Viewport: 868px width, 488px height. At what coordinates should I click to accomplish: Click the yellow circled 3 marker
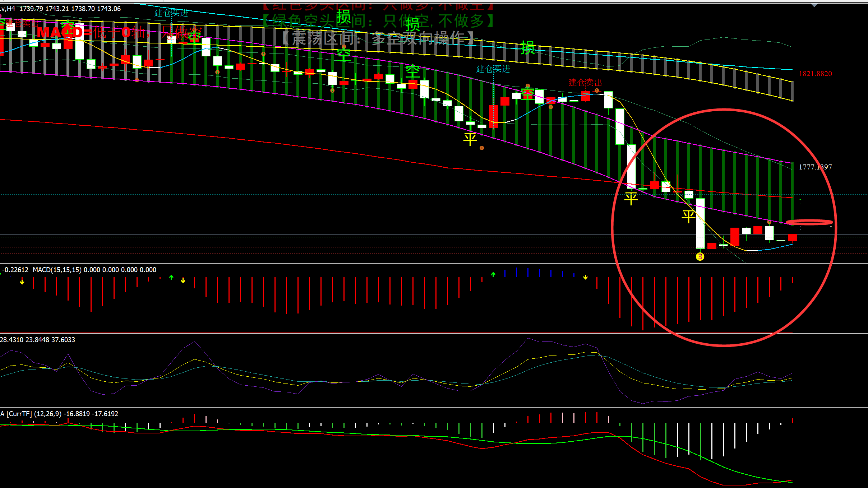point(700,256)
